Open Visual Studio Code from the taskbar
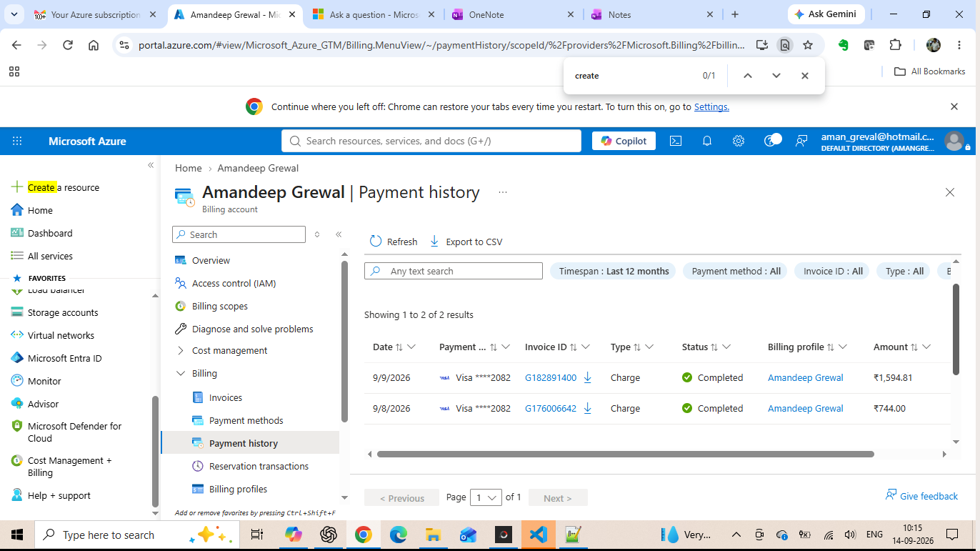980x551 pixels. (538, 535)
